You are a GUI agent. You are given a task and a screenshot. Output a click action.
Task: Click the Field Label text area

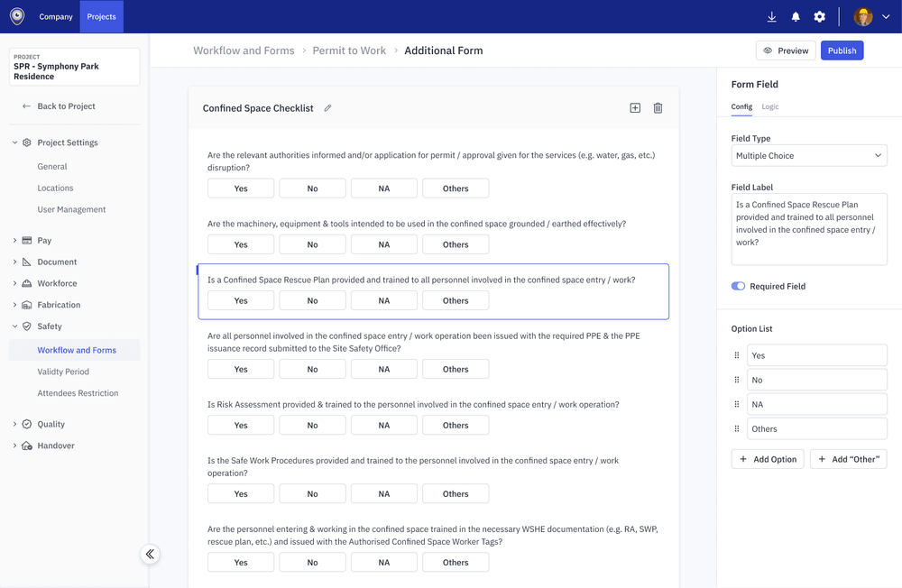pyautogui.click(x=808, y=229)
